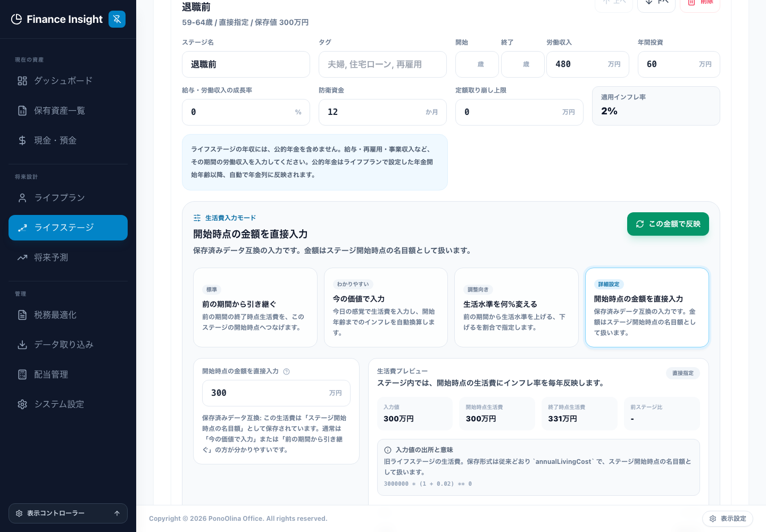Click the refresh icon in この金額で反映 button
Screen dimensions: 766x532
(x=640, y=224)
